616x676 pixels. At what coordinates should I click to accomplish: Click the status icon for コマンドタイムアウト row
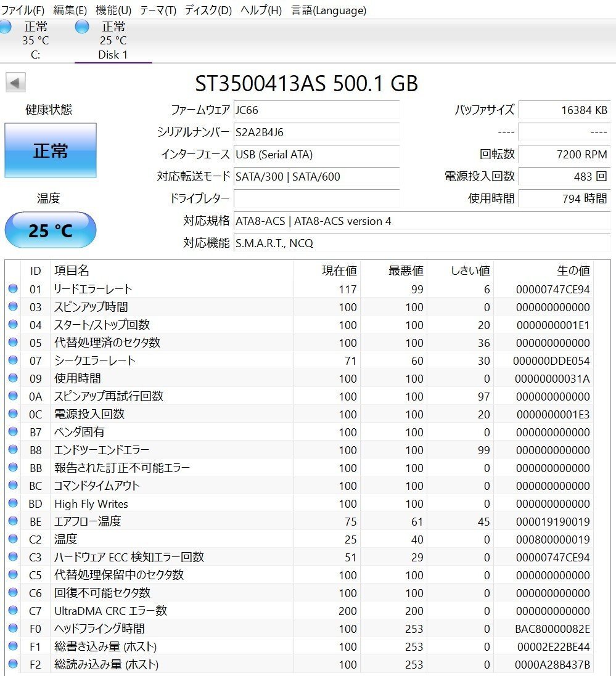click(13, 485)
